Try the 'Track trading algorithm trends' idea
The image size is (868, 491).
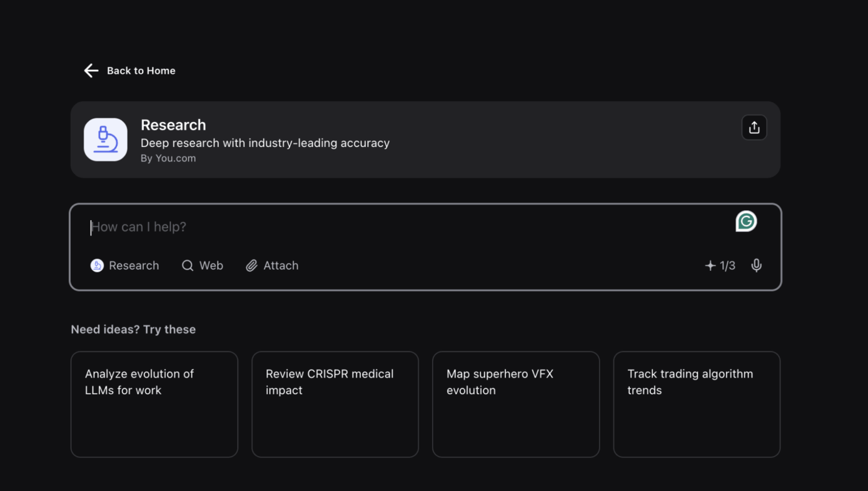coord(696,404)
